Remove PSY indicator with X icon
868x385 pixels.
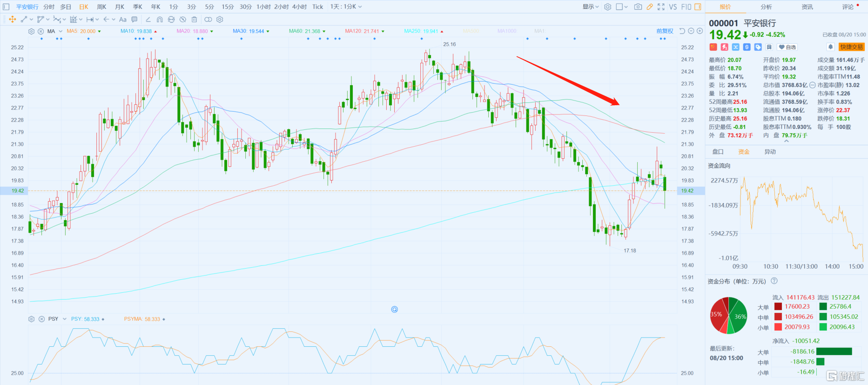click(x=41, y=319)
